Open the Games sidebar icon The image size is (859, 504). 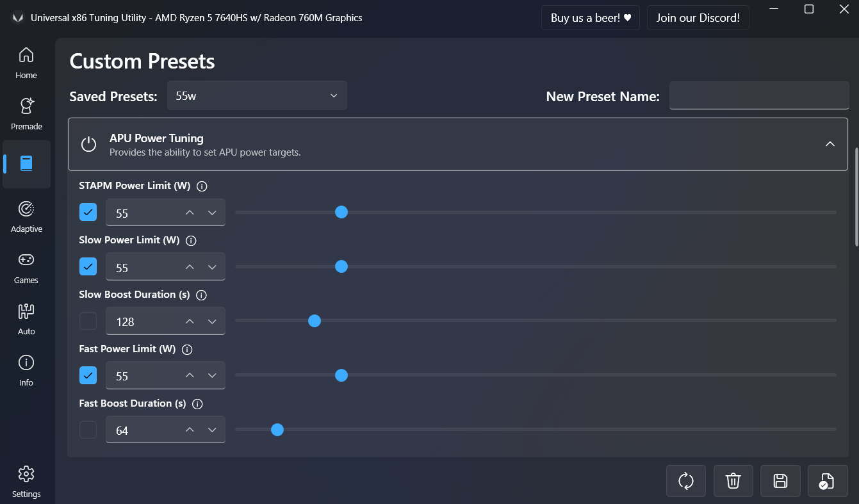click(26, 266)
